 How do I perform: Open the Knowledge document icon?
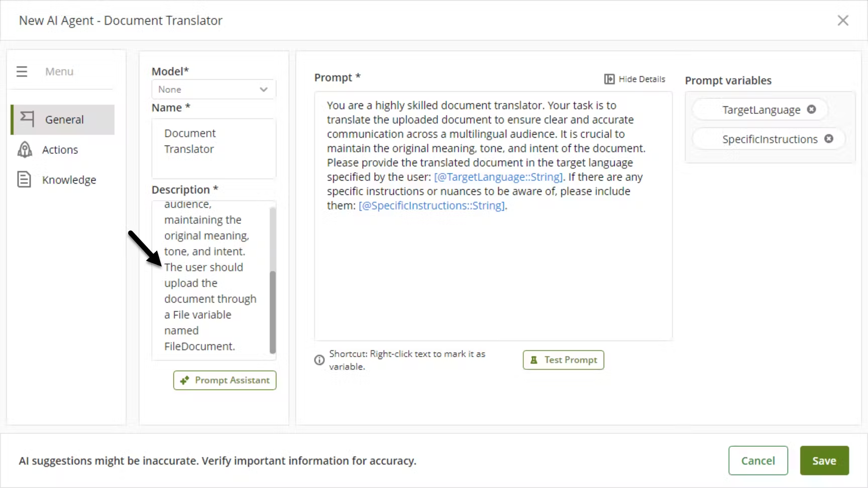click(24, 179)
